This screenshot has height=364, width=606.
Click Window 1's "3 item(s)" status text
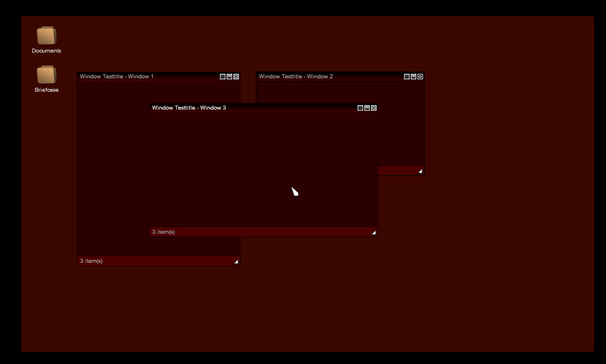tap(91, 261)
